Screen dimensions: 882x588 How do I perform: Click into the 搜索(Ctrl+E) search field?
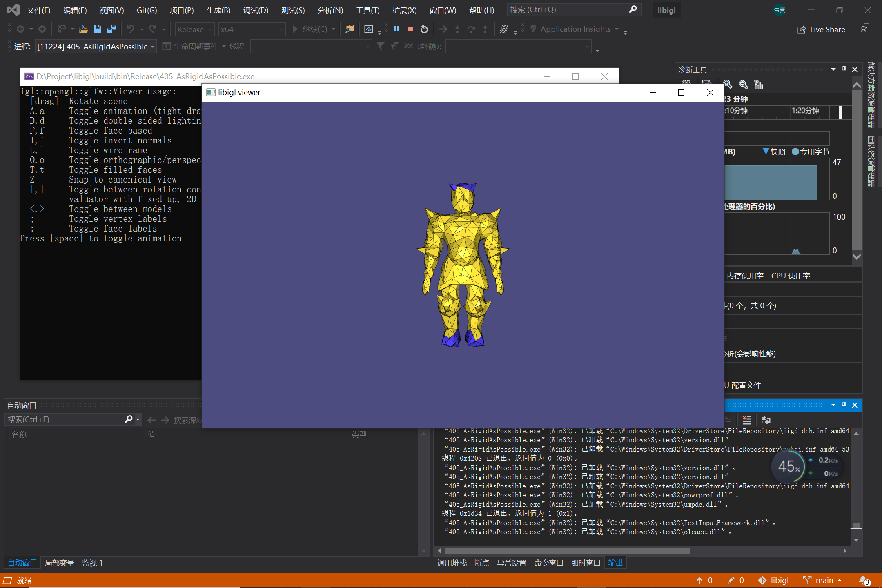tap(65, 419)
